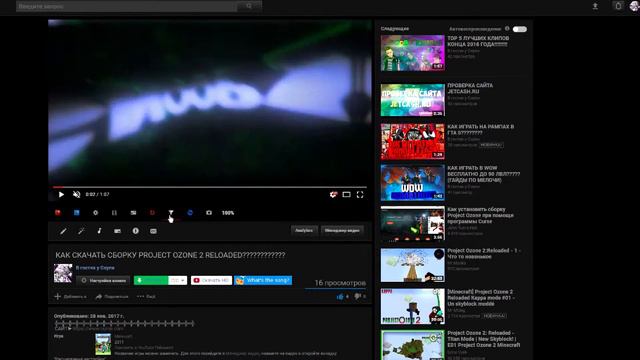The image size is (640, 360).
Task: Click the two-column icon in extension toolbar
Action: [114, 213]
